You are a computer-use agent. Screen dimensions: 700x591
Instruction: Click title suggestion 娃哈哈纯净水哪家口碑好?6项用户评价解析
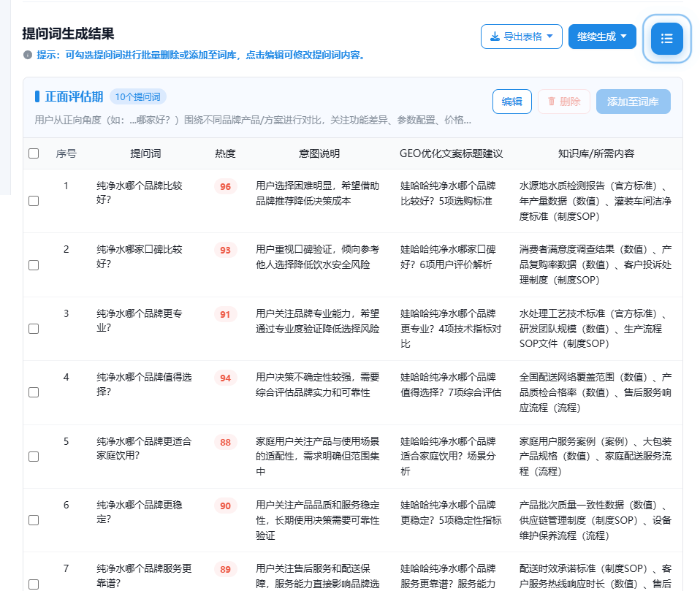448,256
